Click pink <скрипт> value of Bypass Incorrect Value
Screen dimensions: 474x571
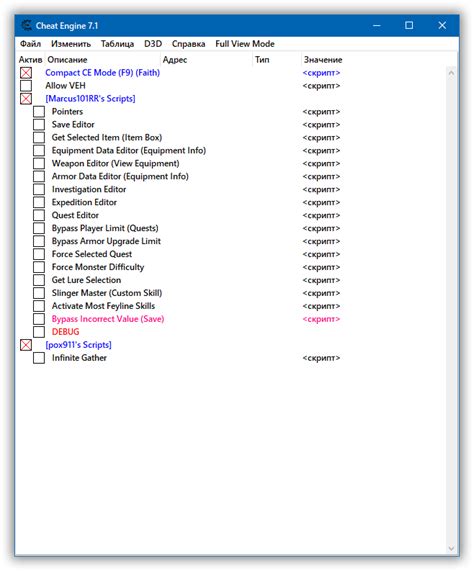pos(321,319)
